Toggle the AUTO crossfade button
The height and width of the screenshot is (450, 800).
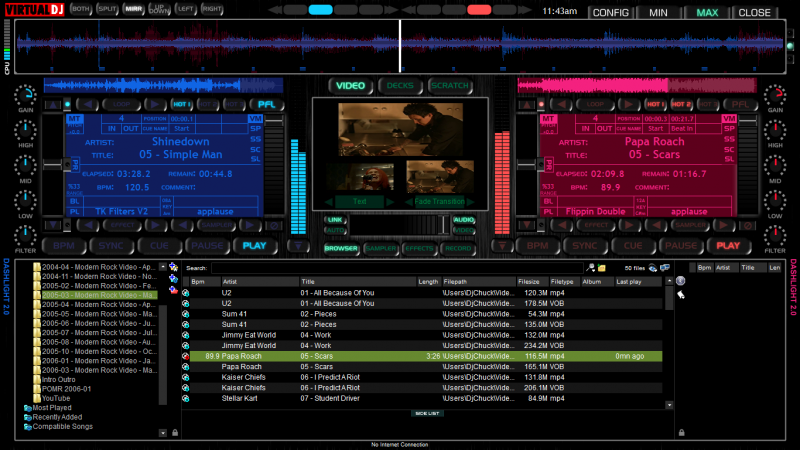click(335, 230)
